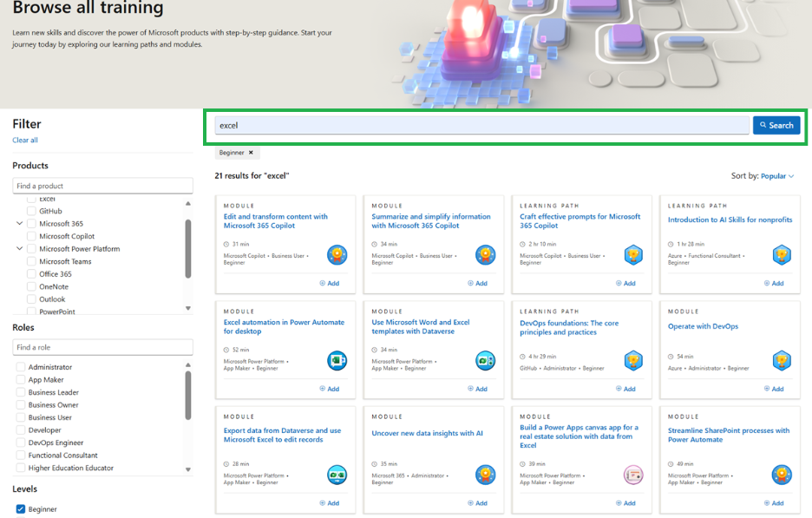Viewport: 812px width, 518px height.
Task: Add Streamline SharePoint processes module to collection
Action: (774, 503)
